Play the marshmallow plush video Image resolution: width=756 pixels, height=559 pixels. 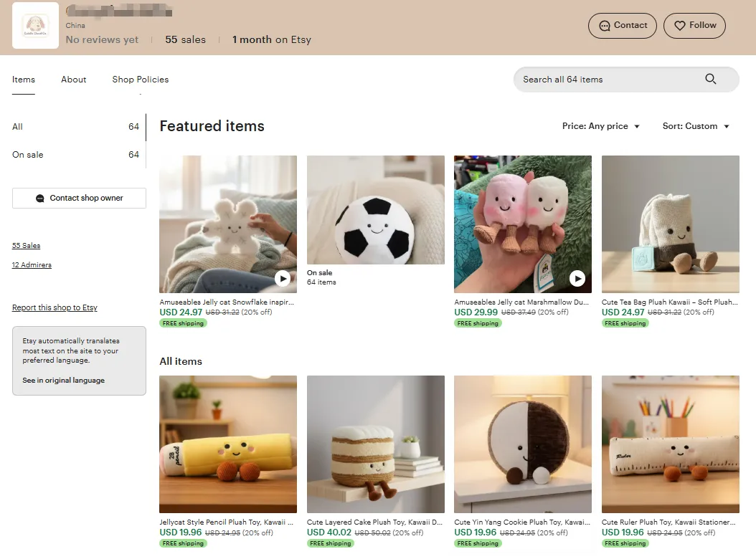(x=577, y=279)
